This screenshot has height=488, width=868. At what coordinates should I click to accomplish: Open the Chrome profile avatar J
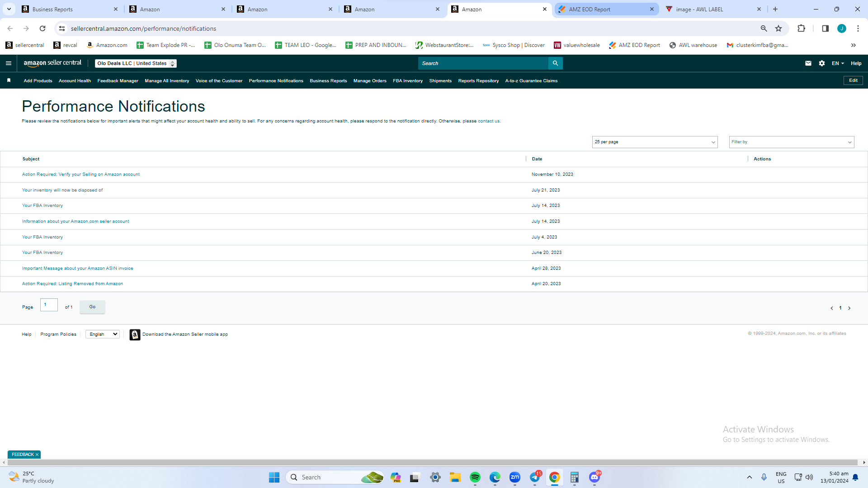(x=842, y=28)
